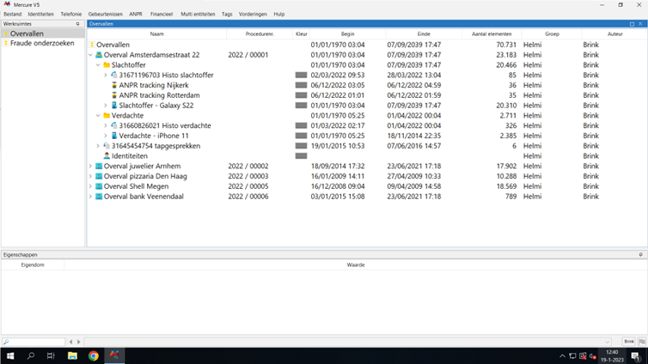This screenshot has height=364, width=648.
Task: Open the ANPR menu
Action: 136,14
